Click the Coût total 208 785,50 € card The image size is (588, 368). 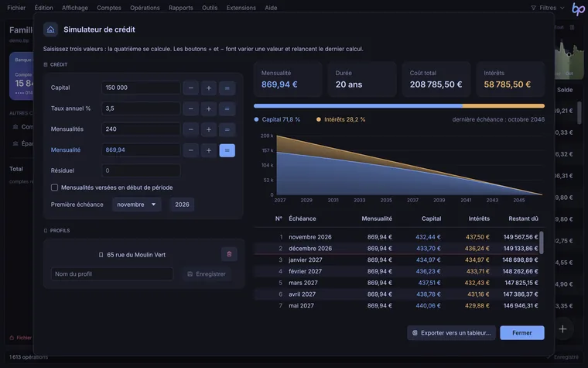[x=436, y=79]
